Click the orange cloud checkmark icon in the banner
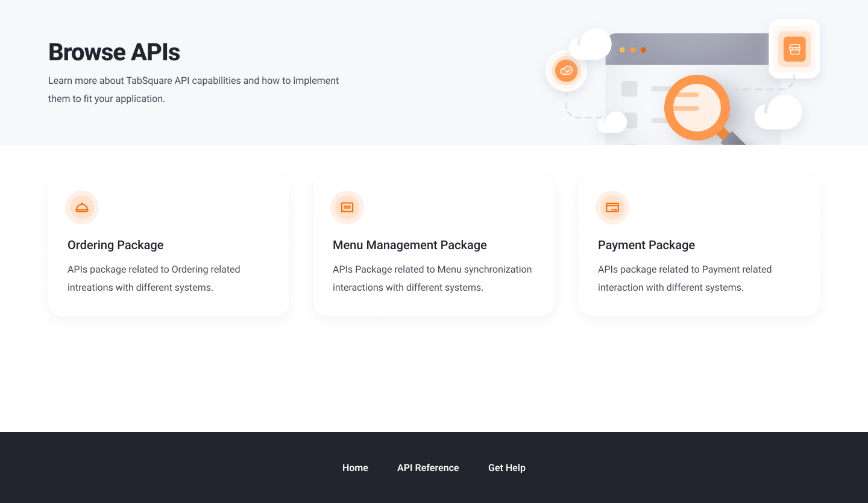 [x=566, y=71]
